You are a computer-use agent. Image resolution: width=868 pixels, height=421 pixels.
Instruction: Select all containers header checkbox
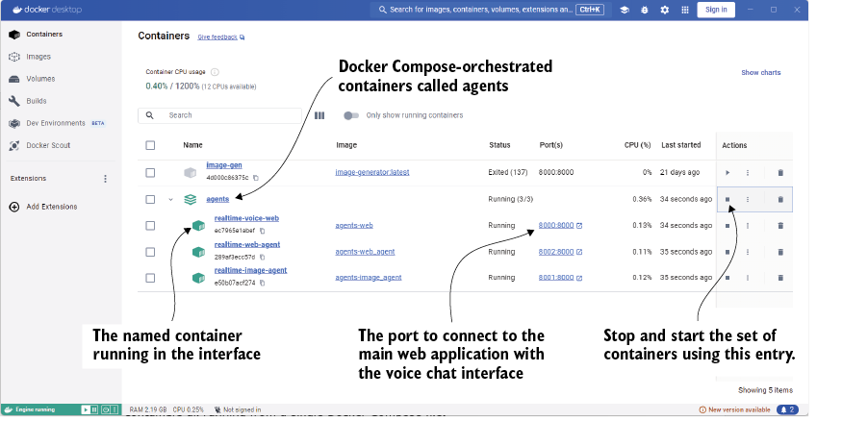150,145
